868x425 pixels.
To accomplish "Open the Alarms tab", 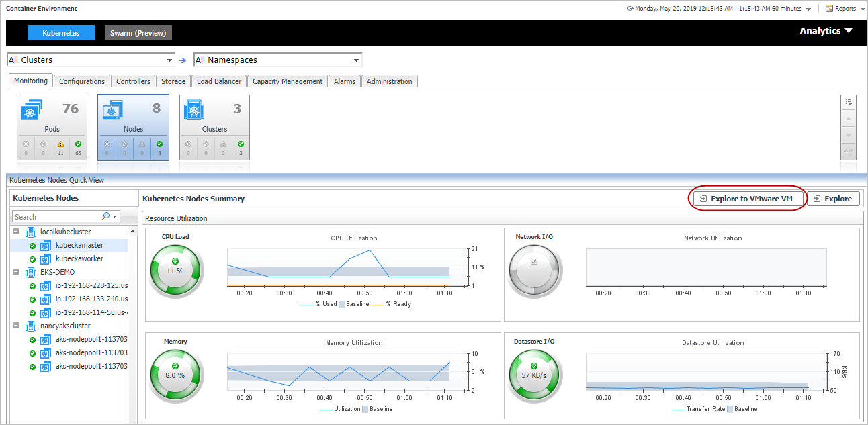I will pos(345,81).
